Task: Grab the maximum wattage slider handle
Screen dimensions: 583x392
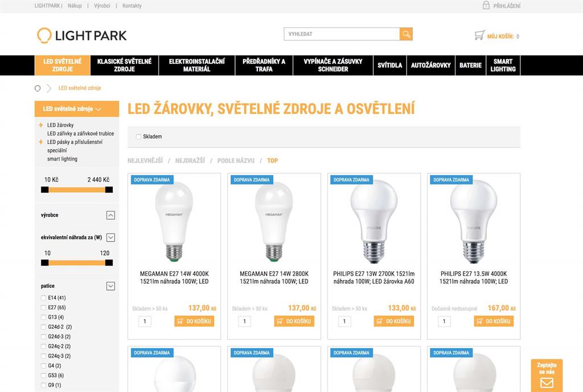Action: 109,263
